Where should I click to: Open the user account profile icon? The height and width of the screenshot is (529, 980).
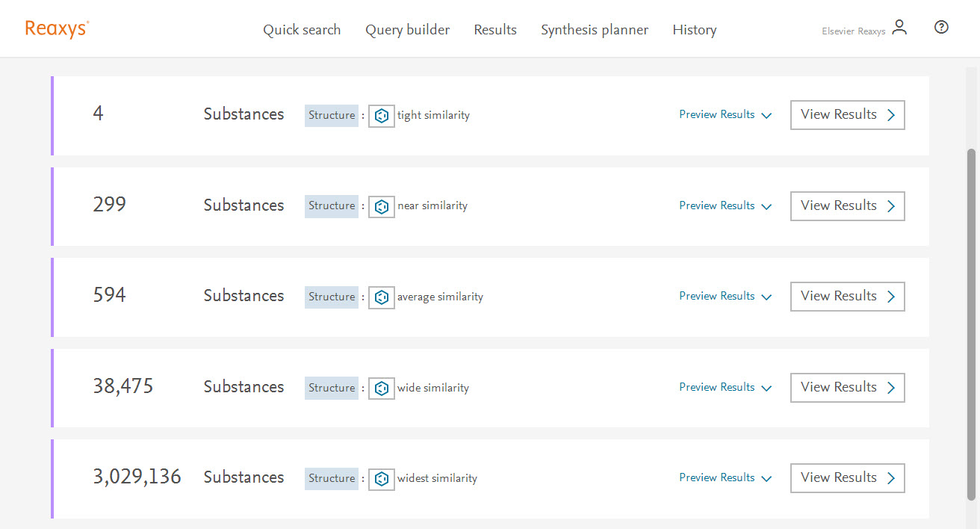[899, 28]
